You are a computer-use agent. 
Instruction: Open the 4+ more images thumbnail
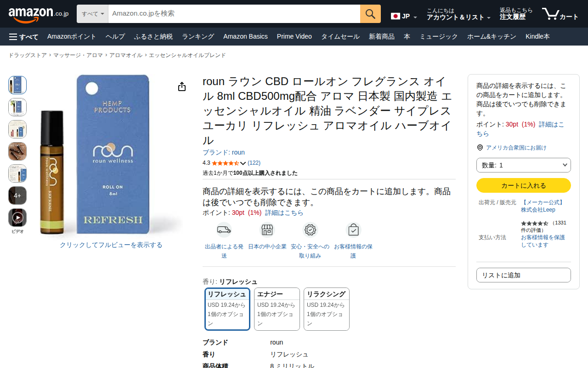pos(17,195)
